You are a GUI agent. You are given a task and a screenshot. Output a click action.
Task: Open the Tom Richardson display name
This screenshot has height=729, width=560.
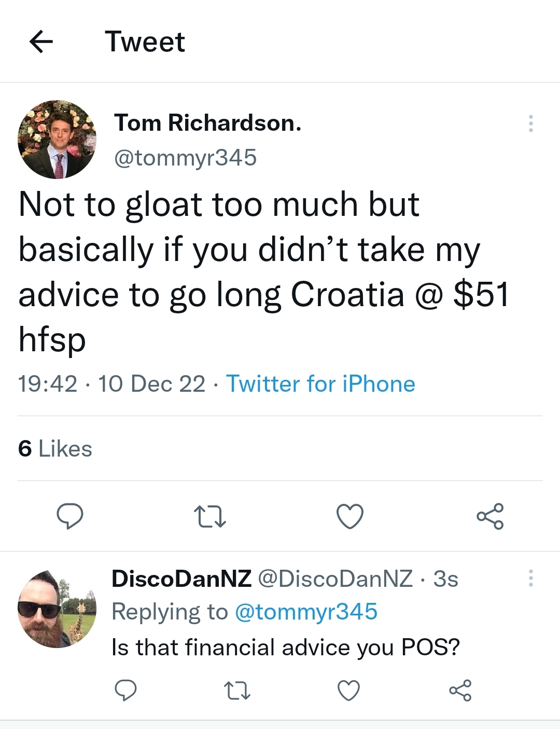coord(207,123)
